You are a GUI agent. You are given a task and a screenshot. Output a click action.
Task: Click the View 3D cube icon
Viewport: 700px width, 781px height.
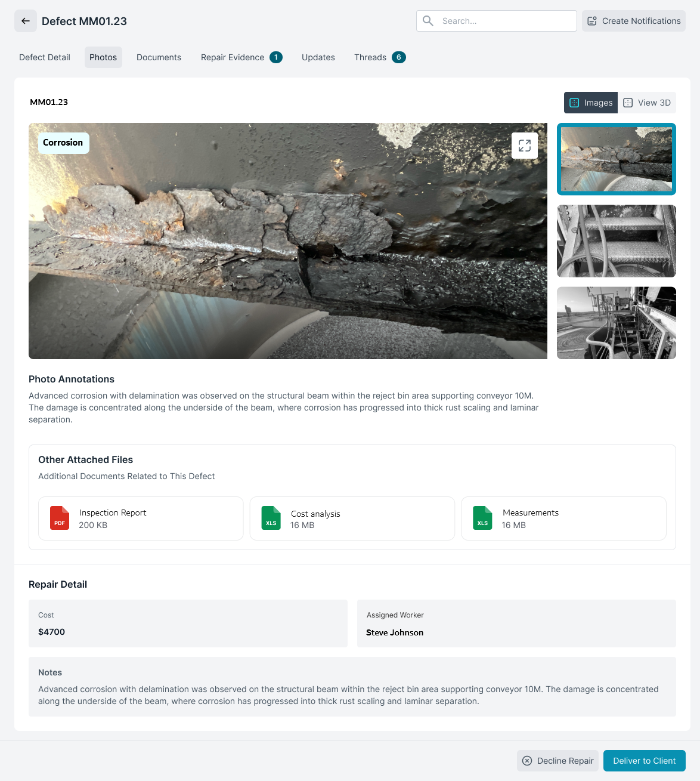627,102
